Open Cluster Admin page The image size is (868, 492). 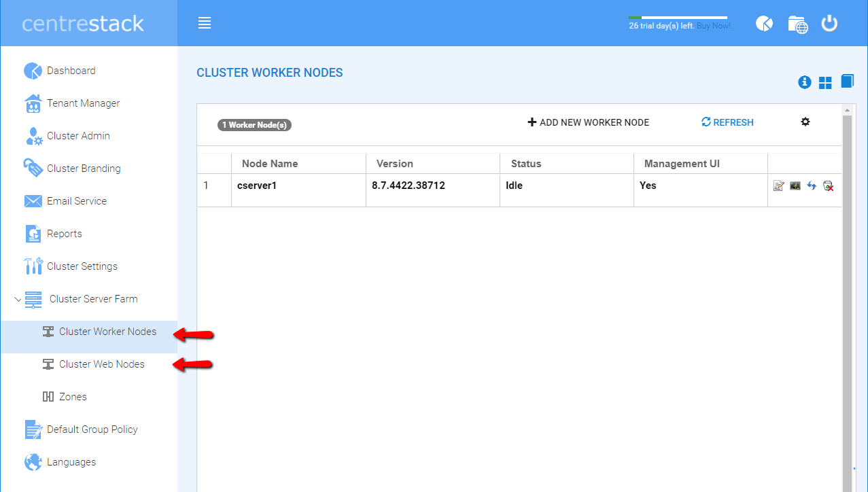(78, 136)
